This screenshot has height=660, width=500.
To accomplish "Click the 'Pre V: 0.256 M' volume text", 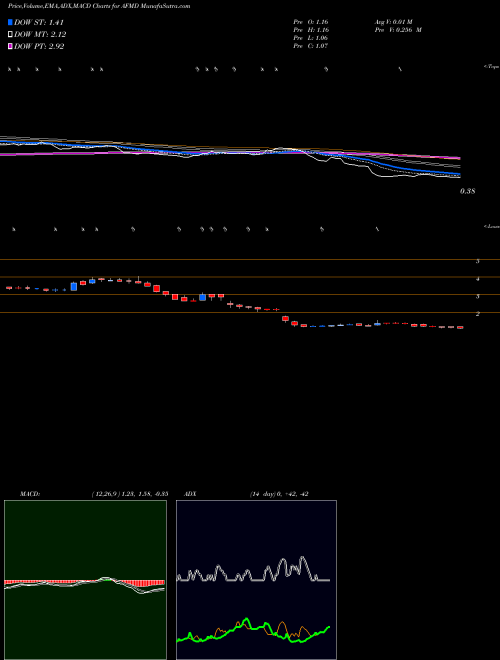I will tap(398, 30).
